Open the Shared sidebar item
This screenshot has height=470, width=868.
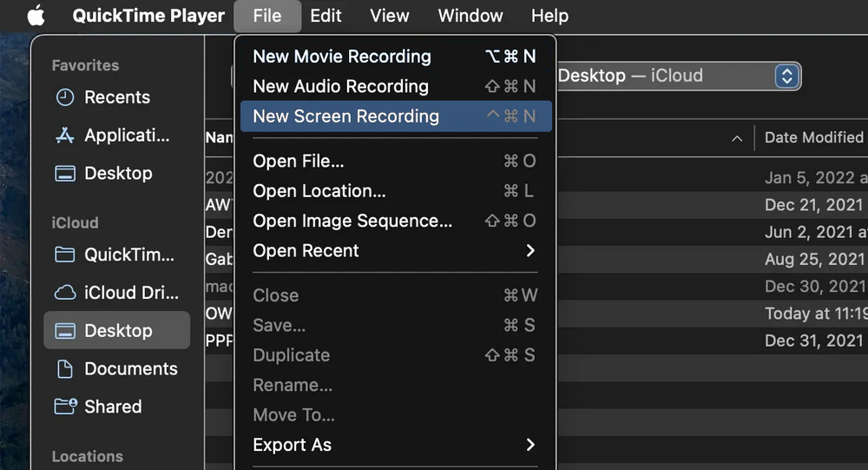(117, 407)
